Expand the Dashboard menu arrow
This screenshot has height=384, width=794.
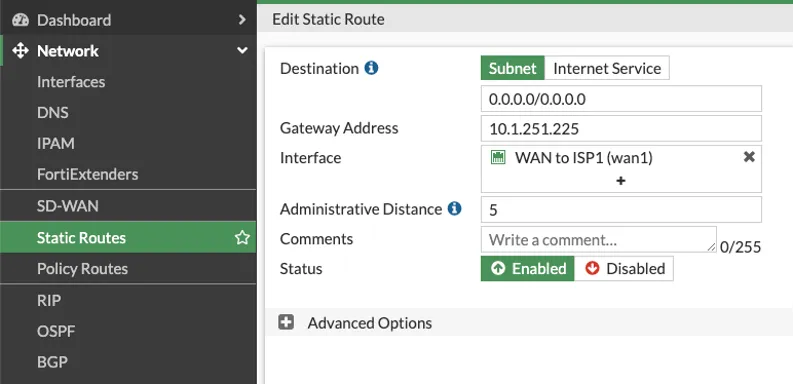click(242, 20)
